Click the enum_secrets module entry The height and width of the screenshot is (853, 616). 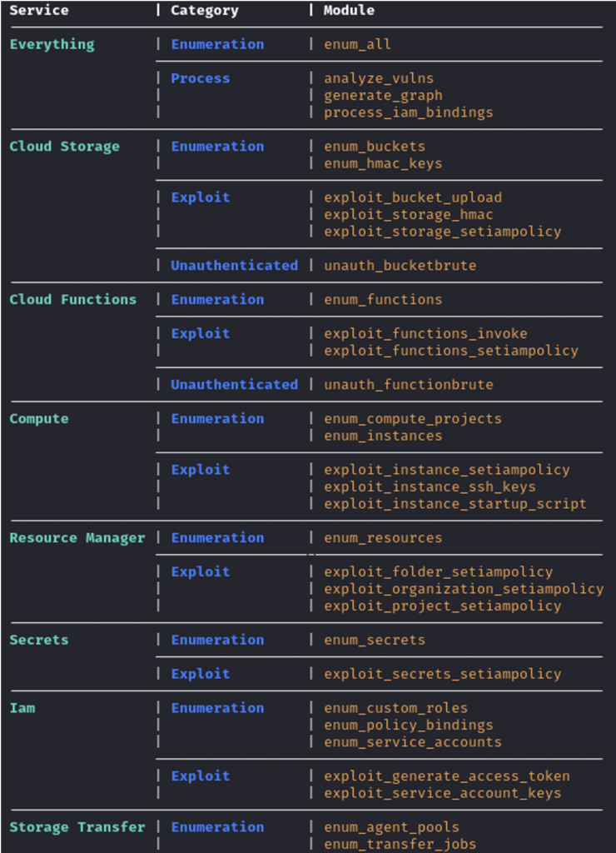point(375,640)
